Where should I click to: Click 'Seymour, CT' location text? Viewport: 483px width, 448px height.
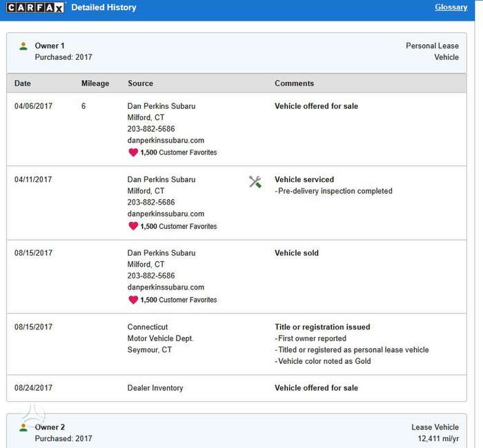point(150,350)
